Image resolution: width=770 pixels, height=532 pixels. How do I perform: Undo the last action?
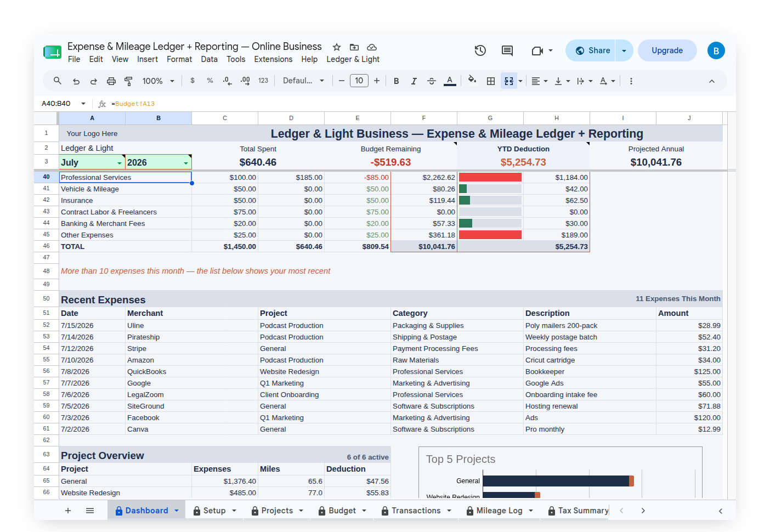(x=76, y=81)
